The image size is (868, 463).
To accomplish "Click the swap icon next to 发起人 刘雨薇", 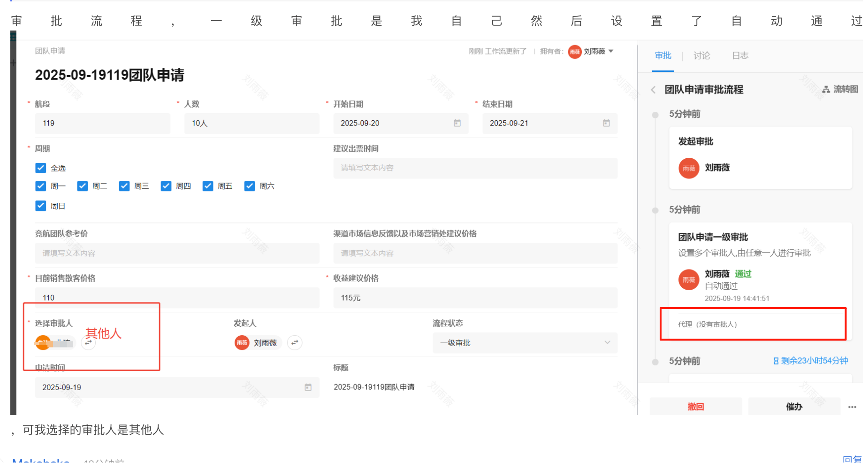I will [295, 343].
